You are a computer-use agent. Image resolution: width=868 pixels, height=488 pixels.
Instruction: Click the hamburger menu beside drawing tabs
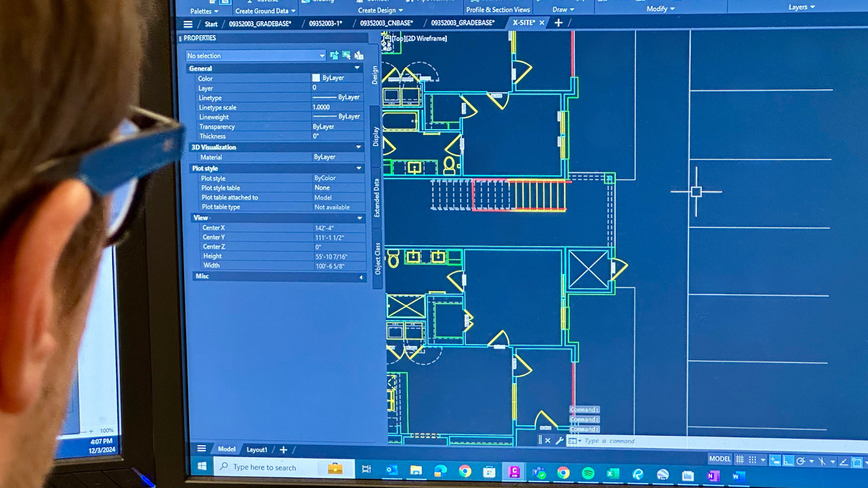tap(189, 24)
